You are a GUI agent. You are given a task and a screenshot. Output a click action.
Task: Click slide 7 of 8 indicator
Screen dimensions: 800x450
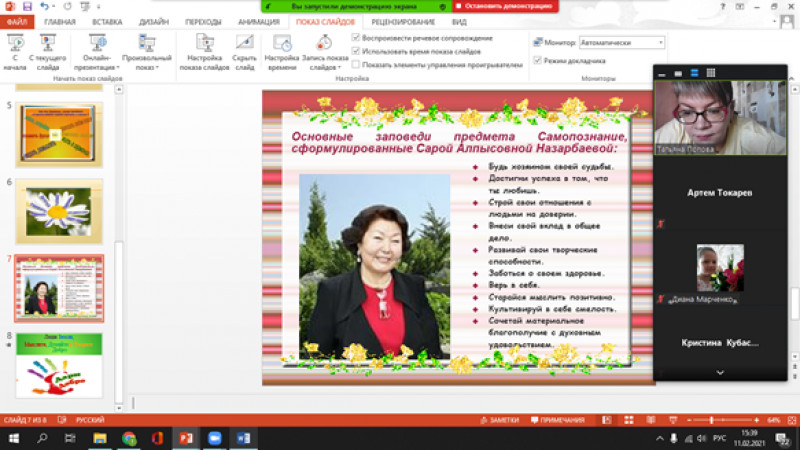[x=24, y=420]
